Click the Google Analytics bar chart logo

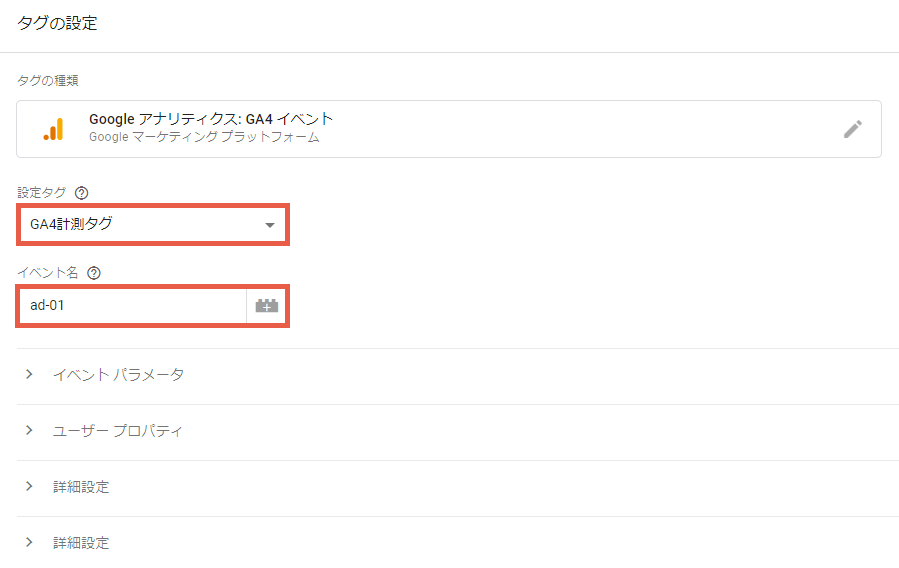coord(54,129)
